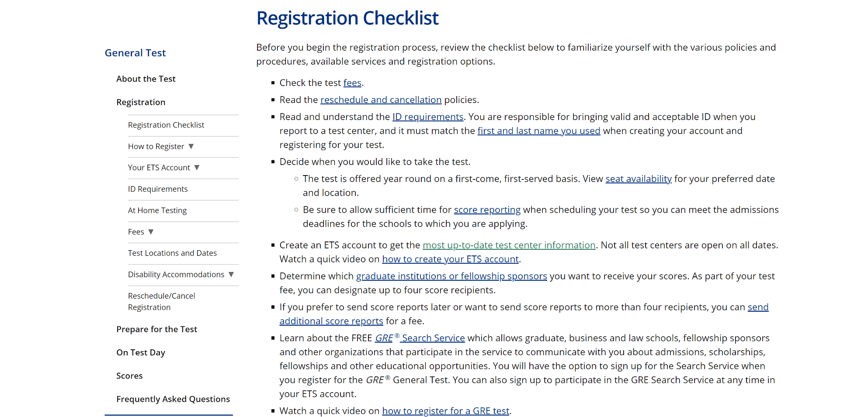Select About the Test in sidebar

pos(146,79)
